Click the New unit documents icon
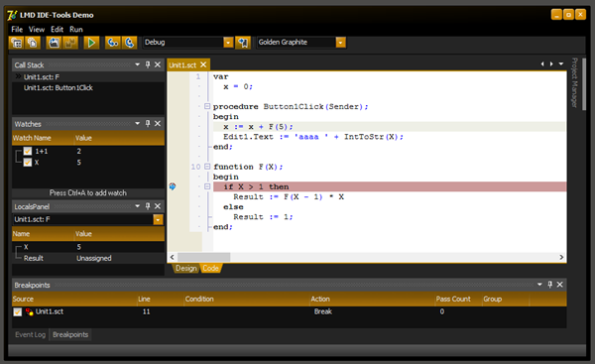Image resolution: width=595 pixels, height=364 pixels. 33,43
